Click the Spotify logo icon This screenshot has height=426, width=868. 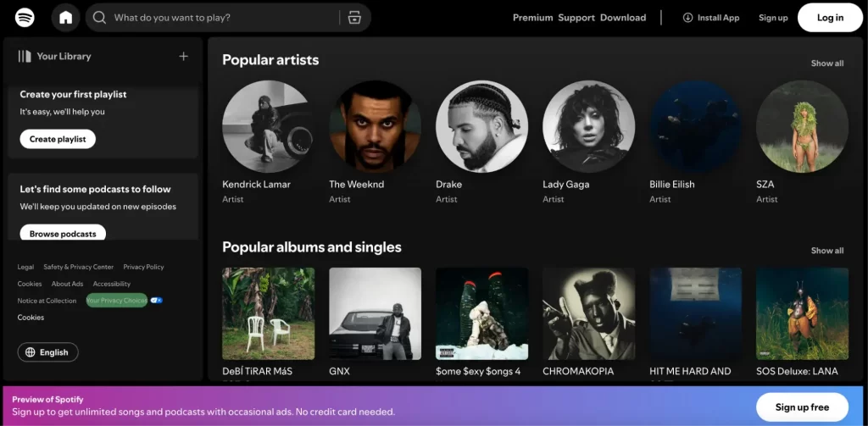click(25, 18)
